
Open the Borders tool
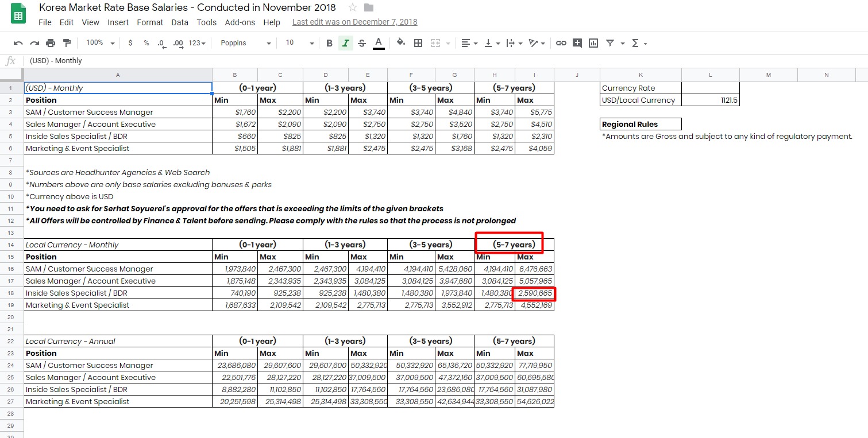(x=418, y=43)
